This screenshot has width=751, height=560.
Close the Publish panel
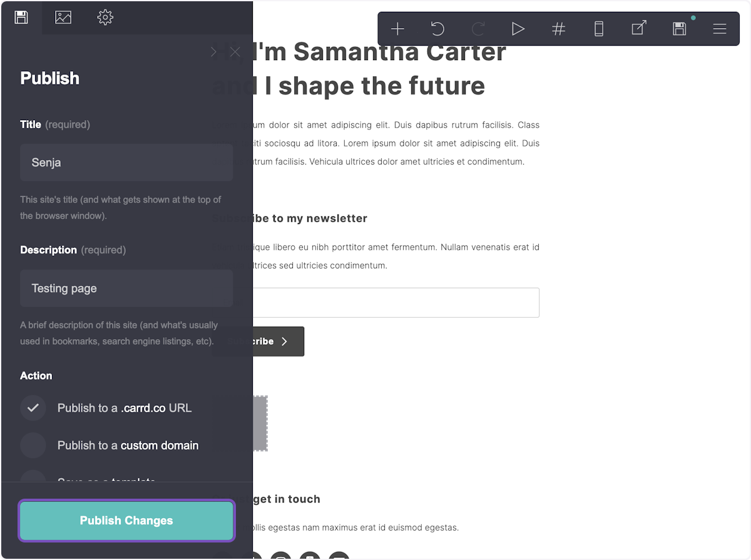click(x=235, y=53)
